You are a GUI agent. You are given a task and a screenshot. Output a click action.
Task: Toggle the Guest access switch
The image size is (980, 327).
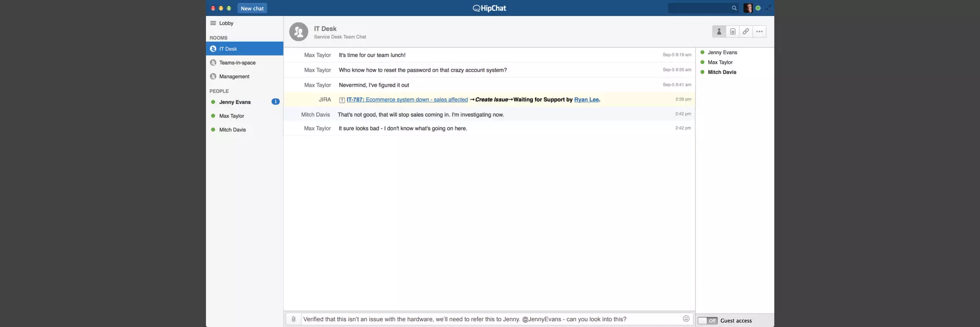tap(707, 321)
